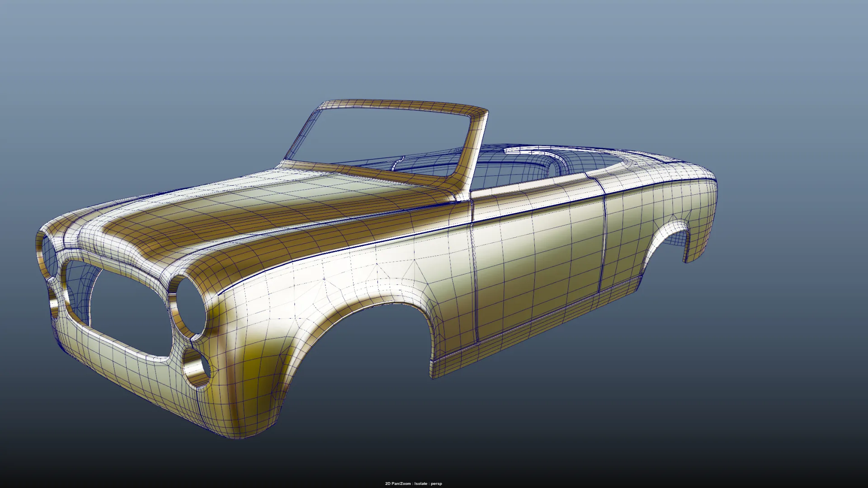Screen dimensions: 868x488
Task: Click the front headlight opening ring
Action: click(188, 306)
